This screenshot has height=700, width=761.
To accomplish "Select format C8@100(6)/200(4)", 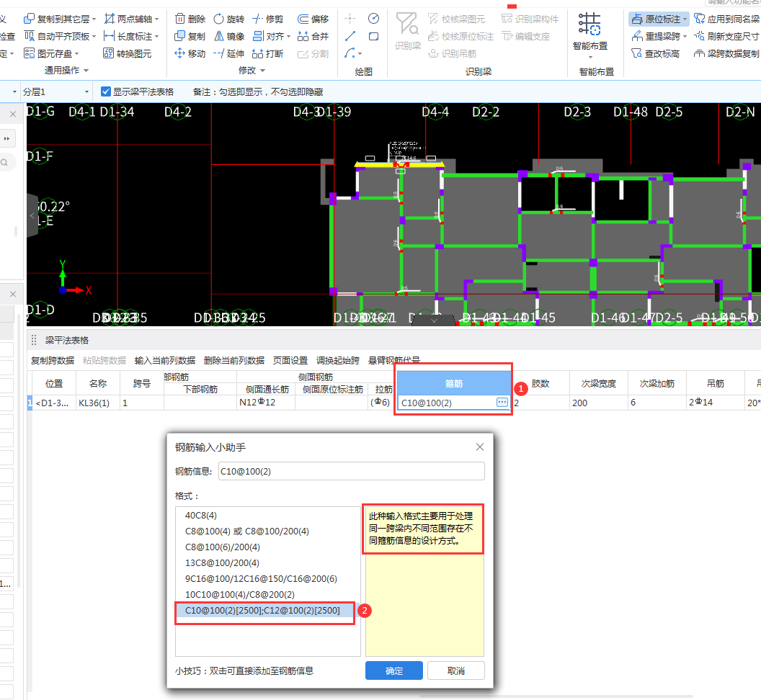I will coord(222,547).
